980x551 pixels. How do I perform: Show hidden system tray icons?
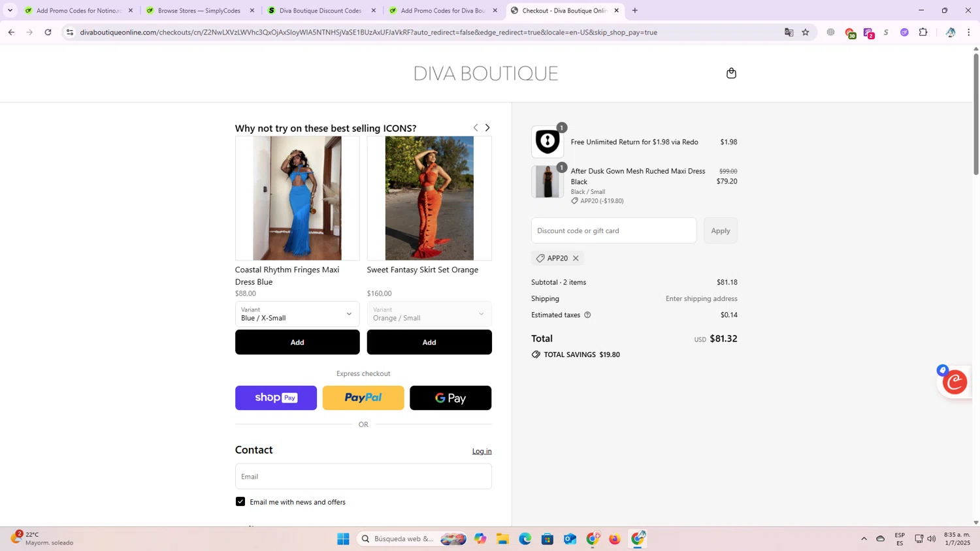(864, 539)
